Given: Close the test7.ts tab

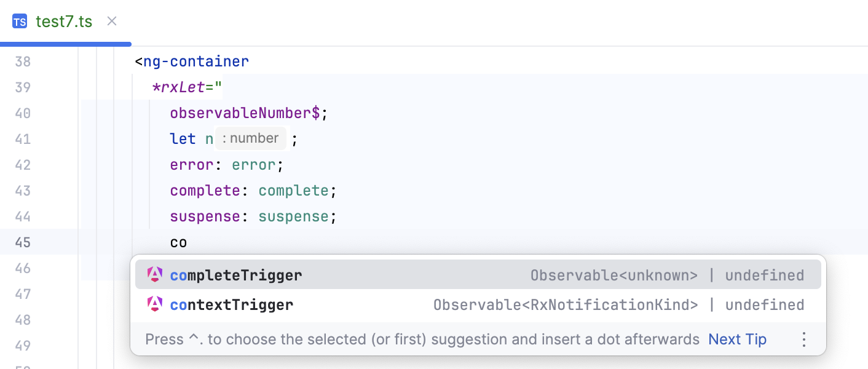Looking at the screenshot, I should 112,22.
